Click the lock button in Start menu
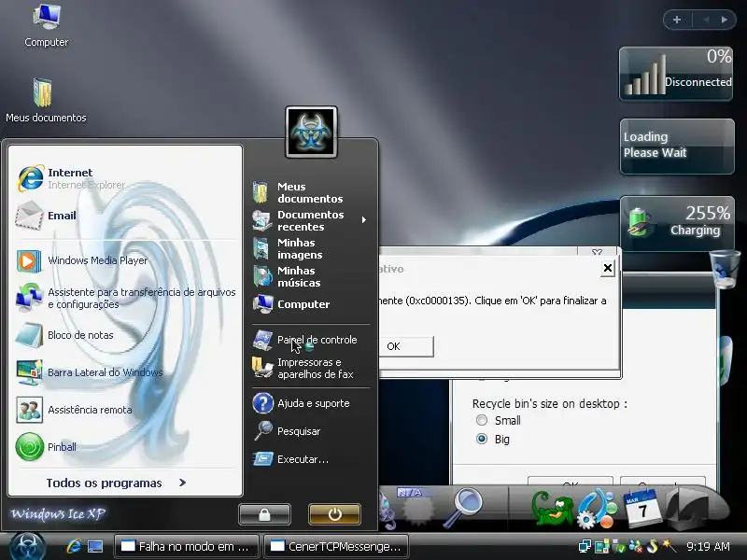747x560 pixels. (264, 514)
